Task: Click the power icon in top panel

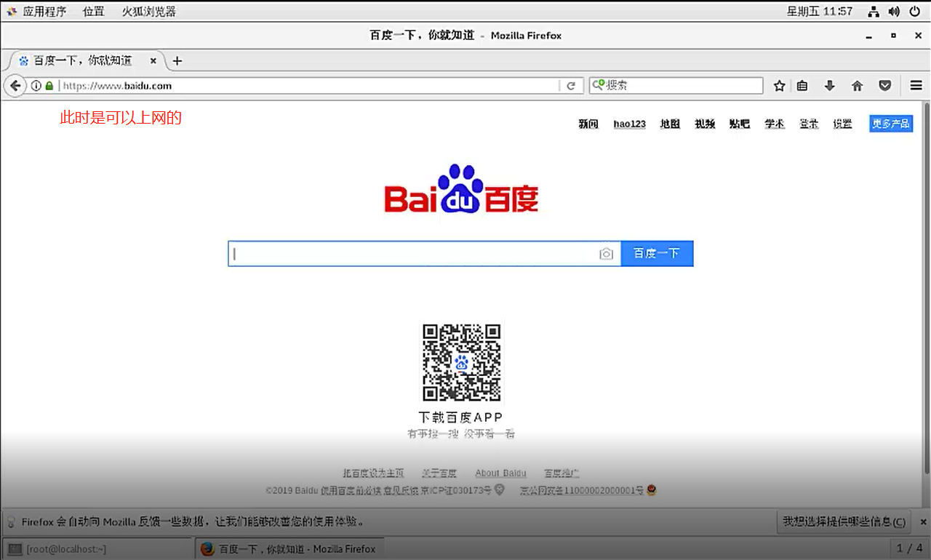Action: coord(914,12)
